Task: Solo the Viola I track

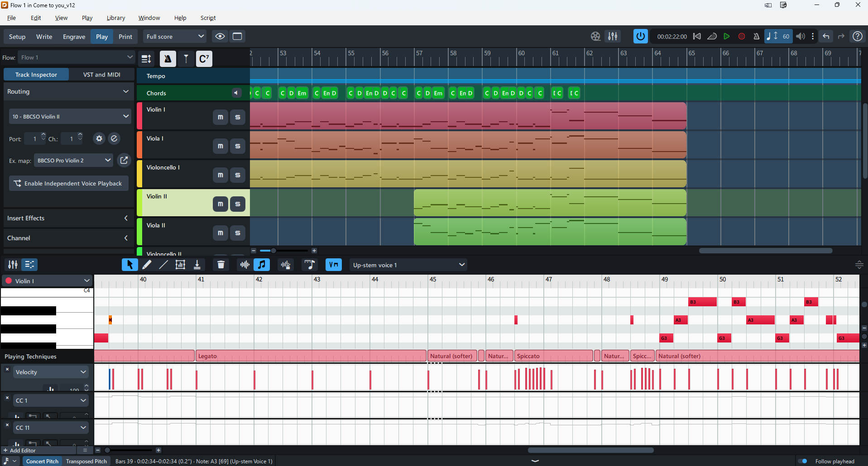Action: (237, 146)
